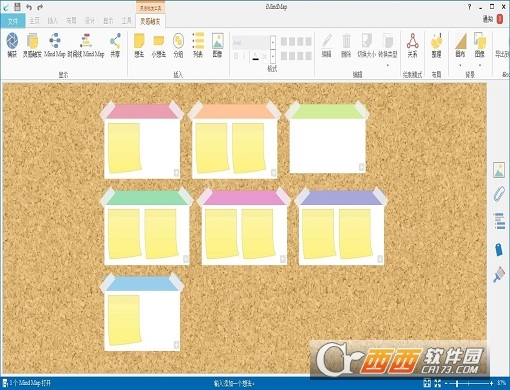Click the font color A button
The height and width of the screenshot is (390, 510).
coord(256,56)
